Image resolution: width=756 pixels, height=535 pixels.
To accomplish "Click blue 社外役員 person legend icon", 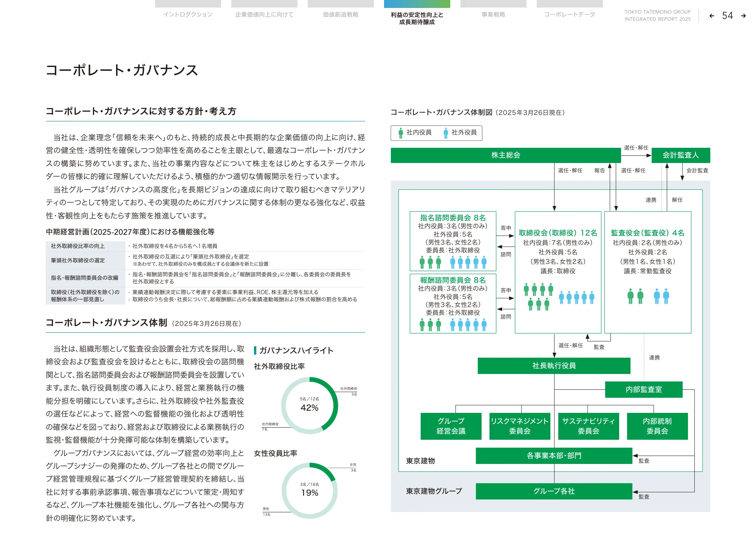I will (446, 133).
